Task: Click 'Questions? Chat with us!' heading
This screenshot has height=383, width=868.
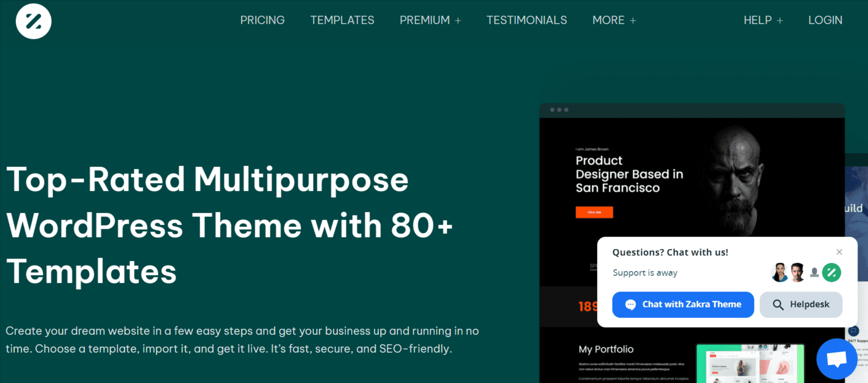Action: point(670,252)
